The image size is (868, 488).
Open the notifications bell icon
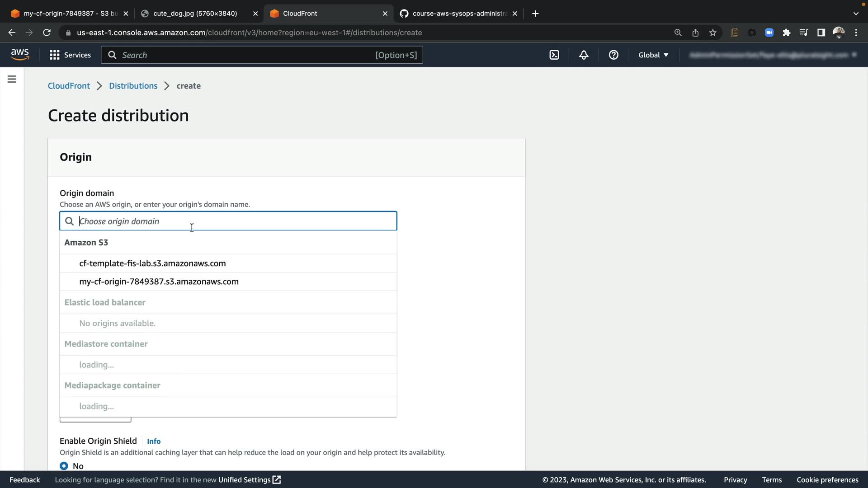click(584, 55)
